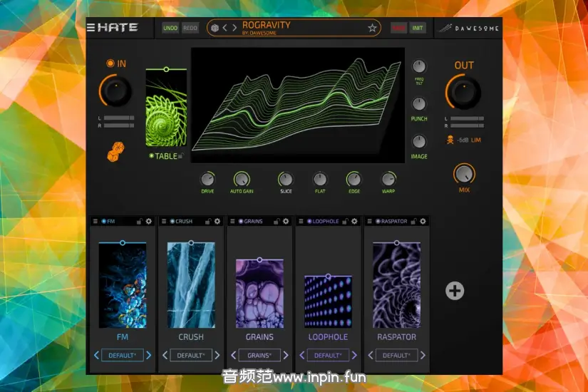Open the CRUSH module settings gear

tap(217, 222)
